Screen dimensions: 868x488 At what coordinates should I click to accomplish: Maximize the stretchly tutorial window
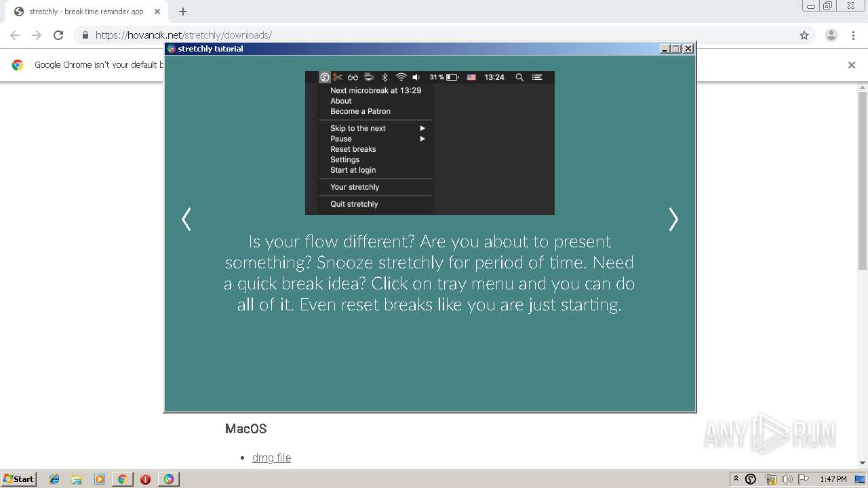[x=676, y=49]
